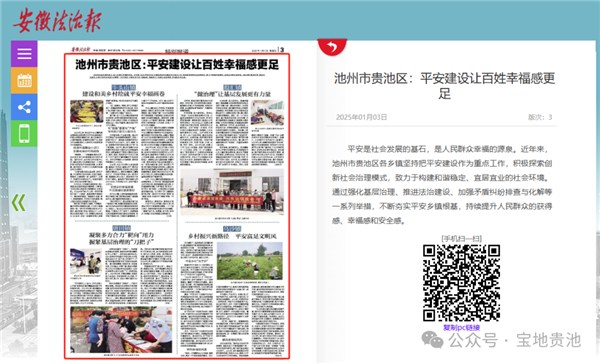This screenshot has height=364, width=600.
Task: Click the group photo with red banner
Action: [232, 192]
